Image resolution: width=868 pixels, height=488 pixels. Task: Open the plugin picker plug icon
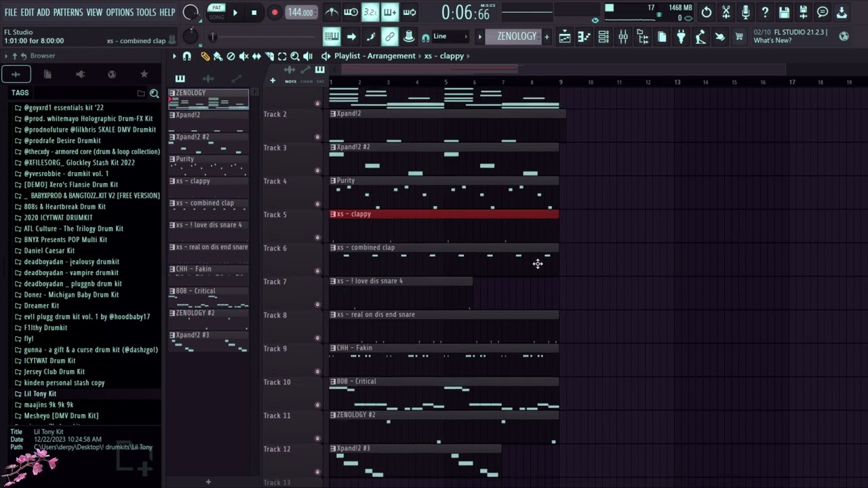681,37
